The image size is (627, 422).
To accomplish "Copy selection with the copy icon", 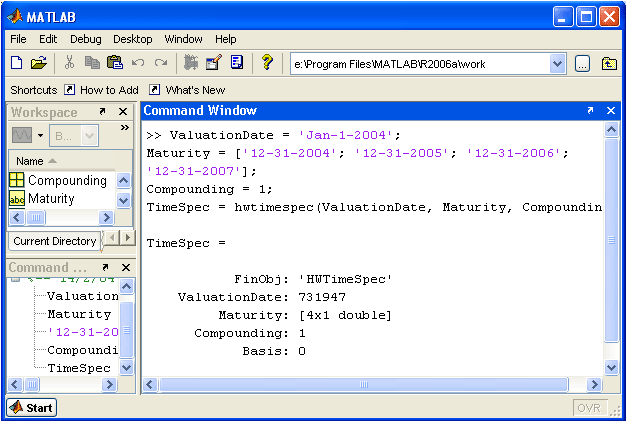I will point(92,63).
